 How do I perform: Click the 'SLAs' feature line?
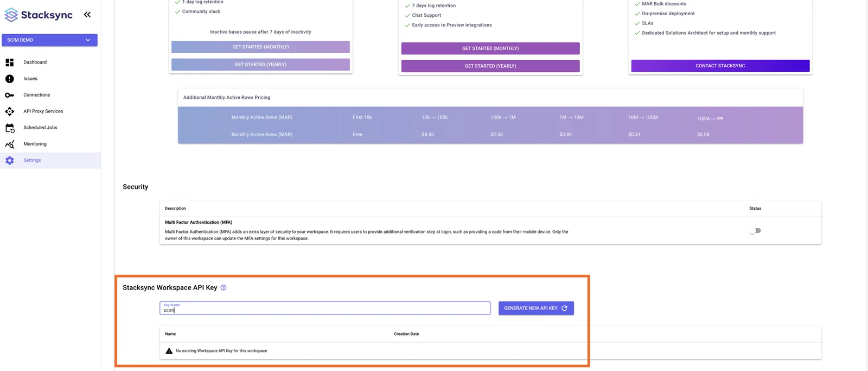[x=648, y=23]
